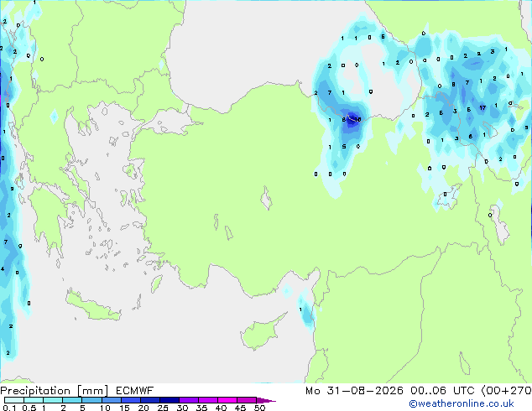Select the 10–15 mm legend color segment
The image size is (532, 411).
111,400
